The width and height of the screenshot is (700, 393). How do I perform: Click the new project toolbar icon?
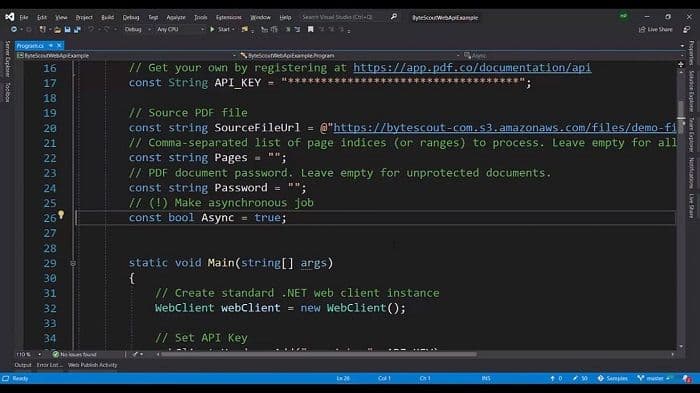click(42, 29)
